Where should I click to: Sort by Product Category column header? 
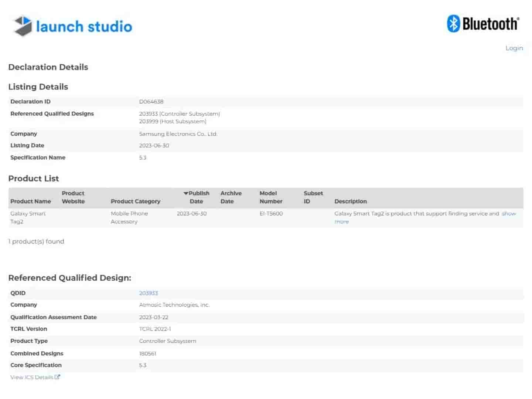point(135,201)
